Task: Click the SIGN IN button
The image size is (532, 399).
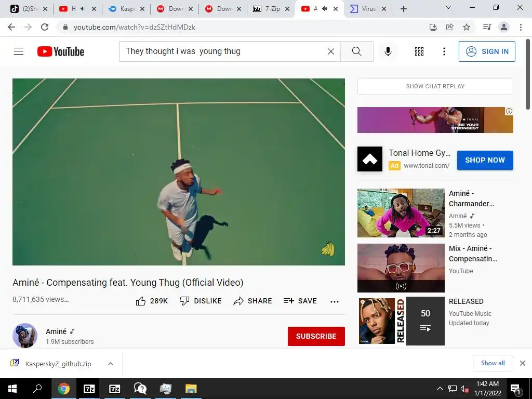Action: [487, 51]
